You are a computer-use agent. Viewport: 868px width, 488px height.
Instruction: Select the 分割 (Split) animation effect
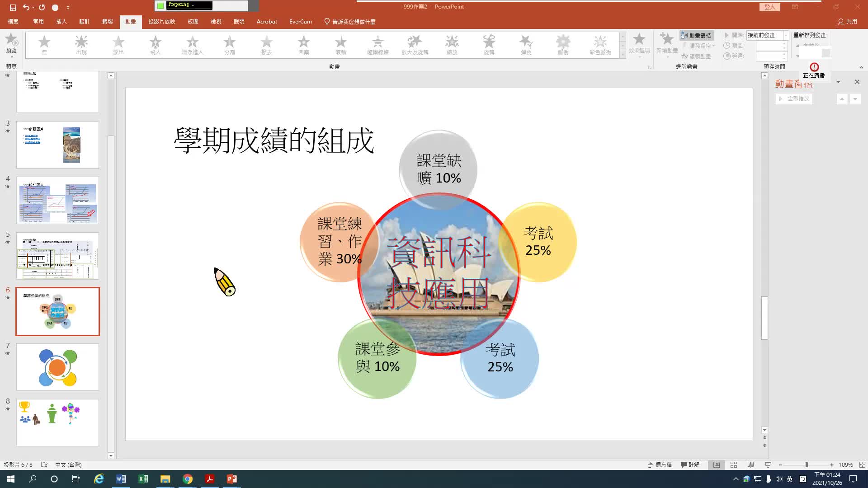click(x=230, y=45)
